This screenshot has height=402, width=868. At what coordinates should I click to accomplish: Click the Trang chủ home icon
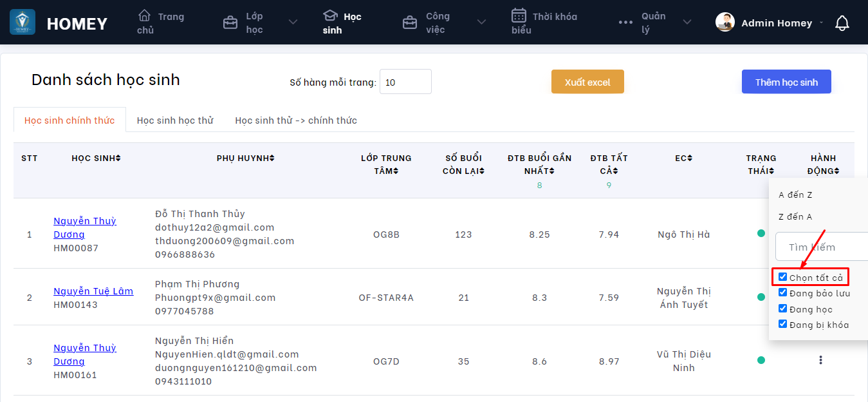point(145,16)
